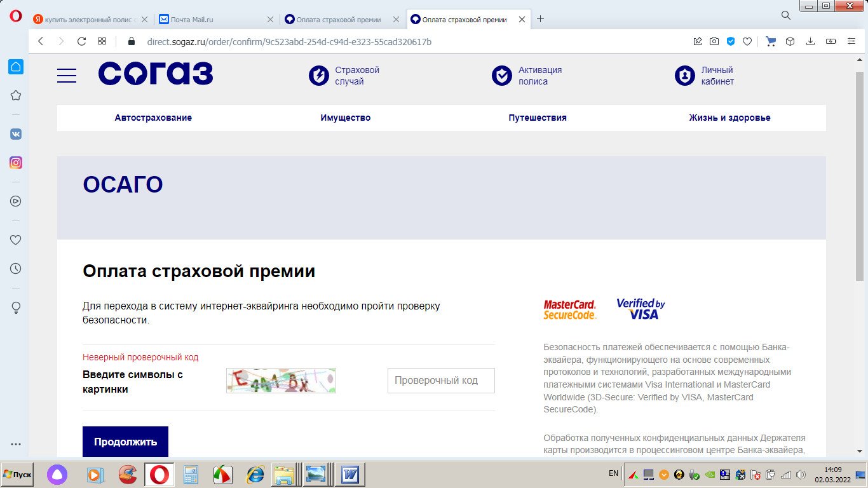Switch to first Оплата страховой премии tab
The image size is (868, 488).
(x=343, y=19)
